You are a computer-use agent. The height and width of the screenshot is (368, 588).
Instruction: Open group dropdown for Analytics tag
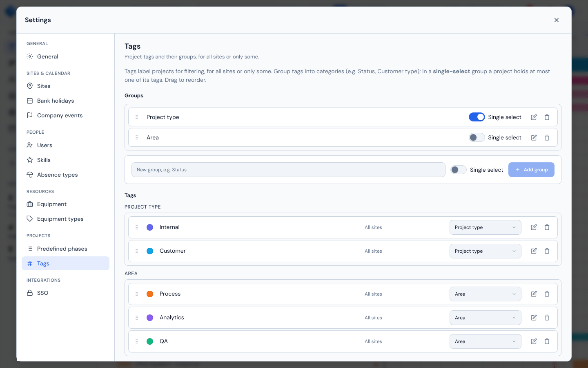[x=485, y=318]
